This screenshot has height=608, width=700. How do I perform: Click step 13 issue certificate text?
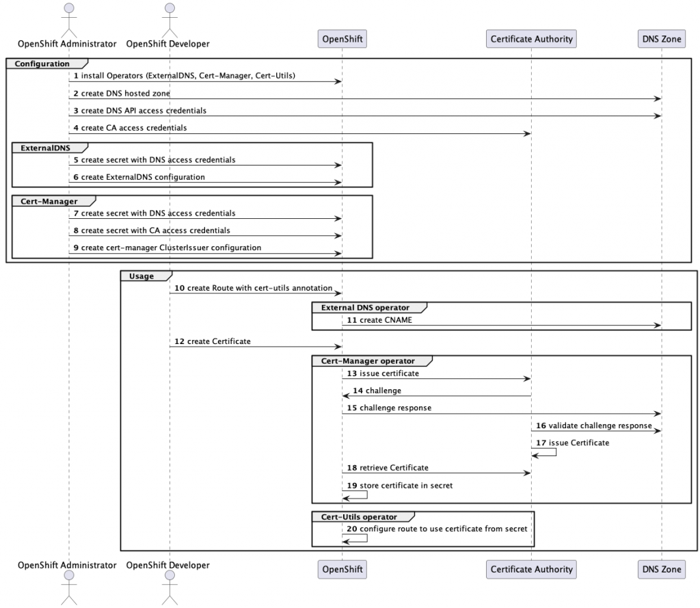click(383, 373)
